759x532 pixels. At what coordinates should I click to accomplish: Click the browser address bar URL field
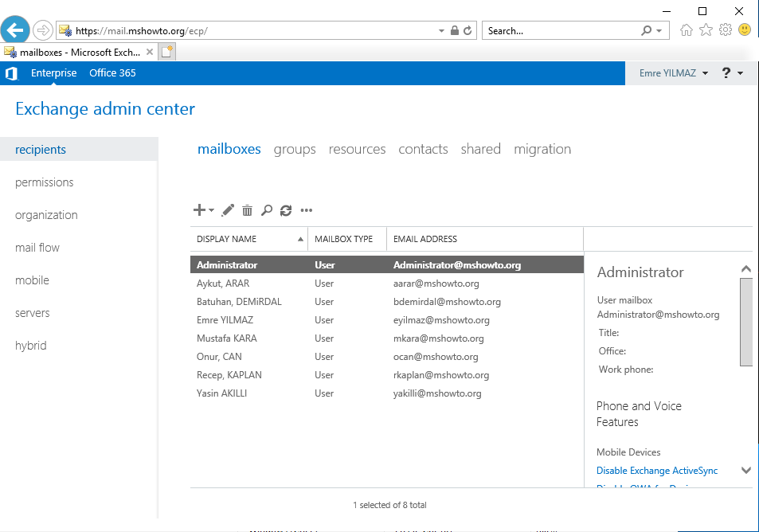tap(247, 30)
